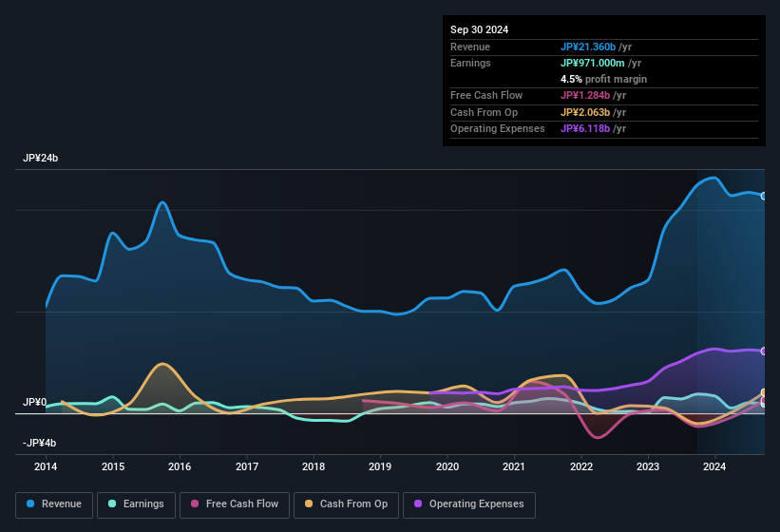Click the JP¥21.360b revenue value
780x532 pixels.
(588, 47)
